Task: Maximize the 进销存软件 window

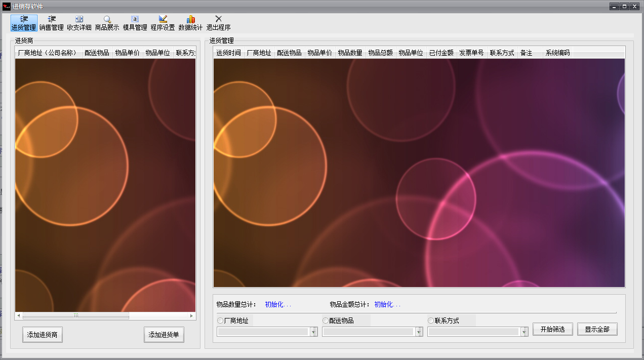Action: click(625, 6)
